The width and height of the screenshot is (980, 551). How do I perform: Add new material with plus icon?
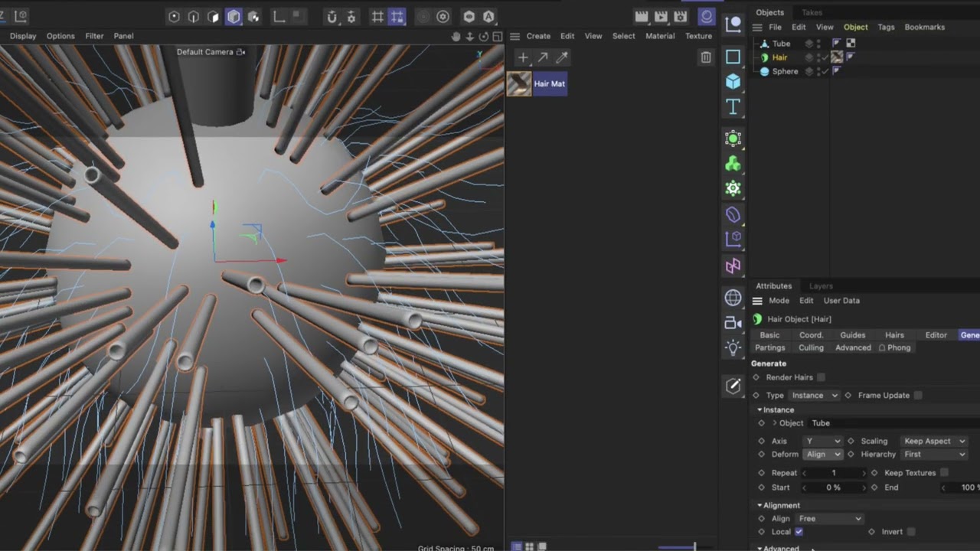pos(523,57)
